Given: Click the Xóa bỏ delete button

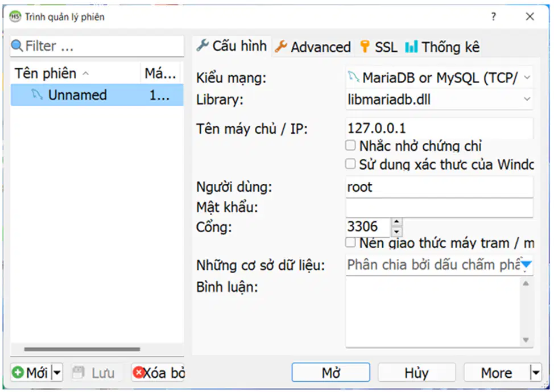Looking at the screenshot, I should (x=158, y=372).
